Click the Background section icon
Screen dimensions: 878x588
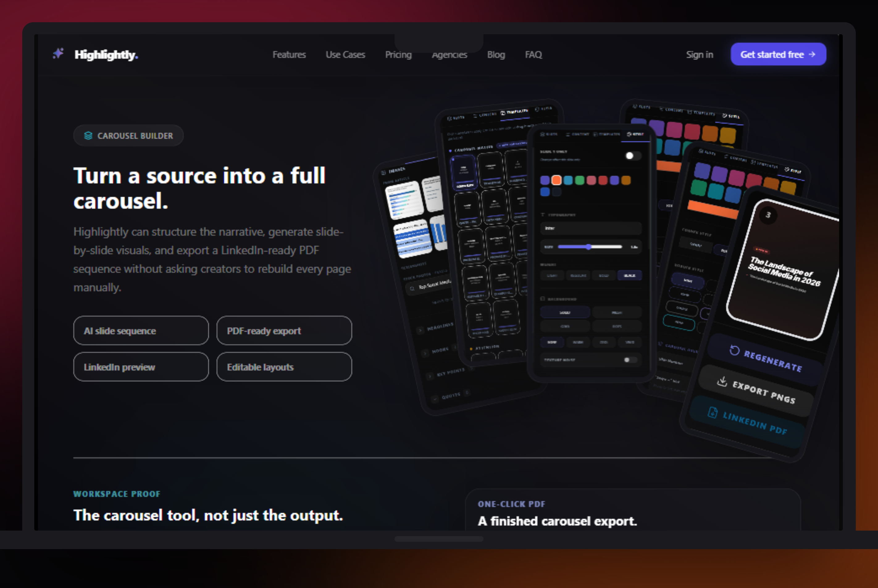[x=542, y=299]
